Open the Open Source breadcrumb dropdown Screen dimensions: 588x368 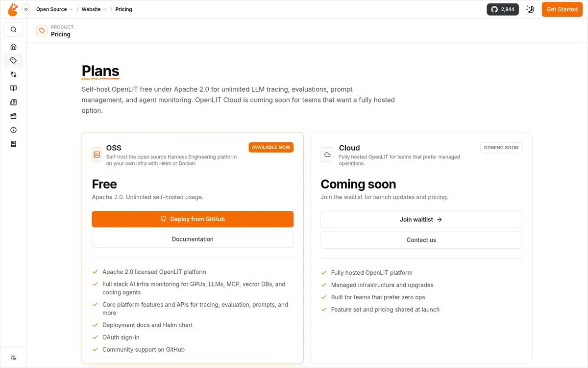(x=54, y=9)
